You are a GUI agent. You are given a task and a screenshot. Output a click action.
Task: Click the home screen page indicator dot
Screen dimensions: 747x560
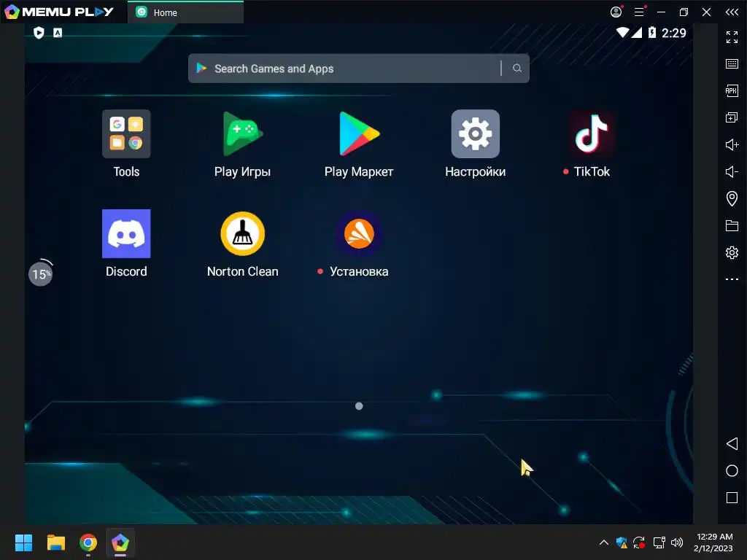click(359, 405)
